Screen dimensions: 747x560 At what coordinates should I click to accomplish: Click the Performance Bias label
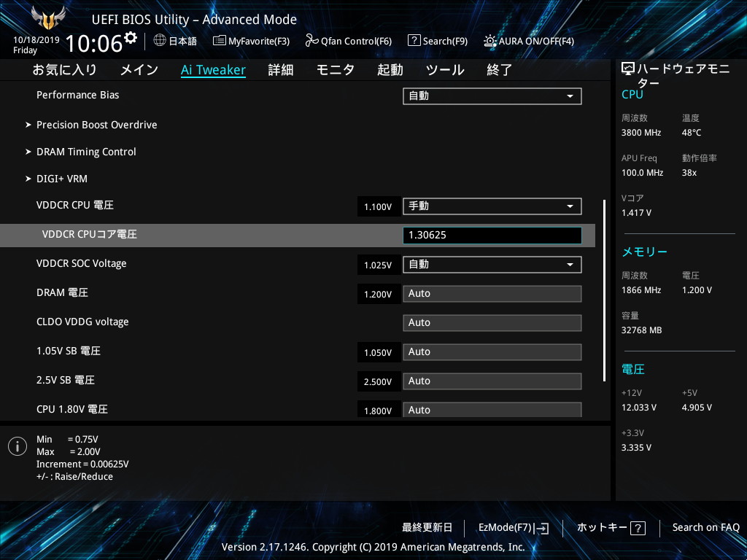[77, 95]
